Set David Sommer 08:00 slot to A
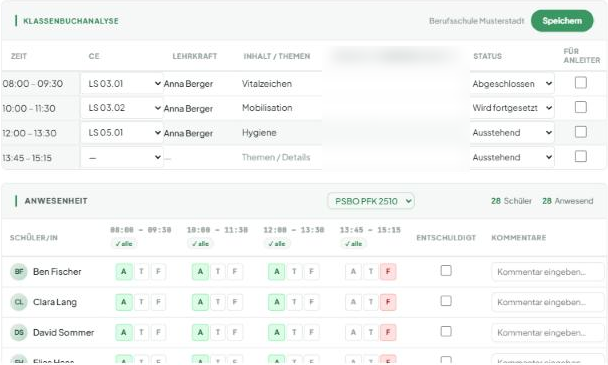The height and width of the screenshot is (365, 608). 124,332
